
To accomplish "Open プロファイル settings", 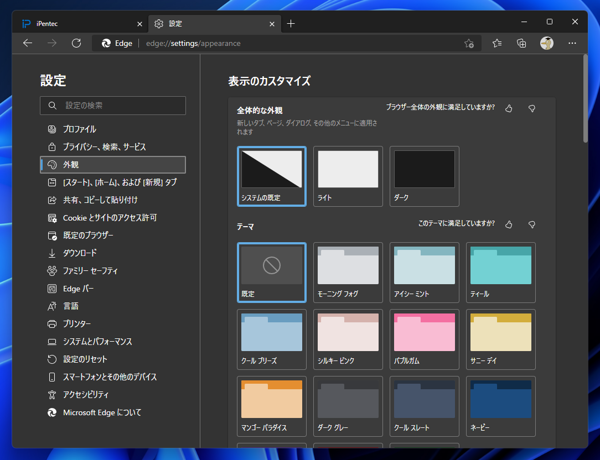I will coord(113,129).
